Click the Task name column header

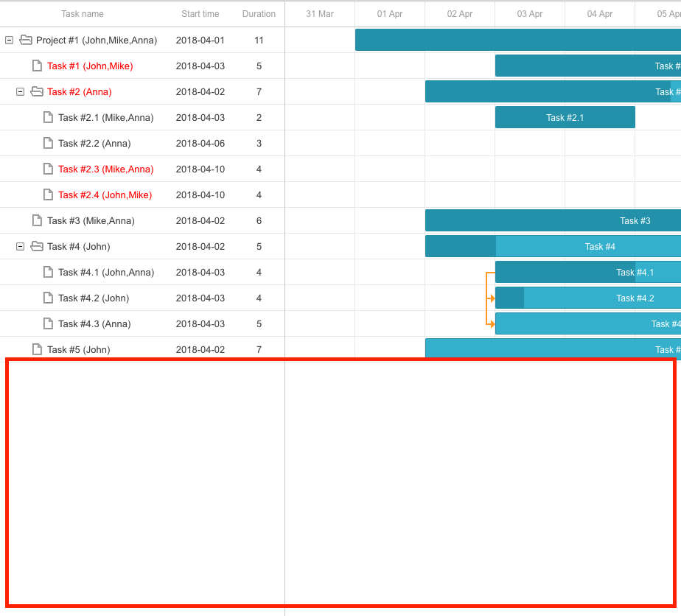click(83, 14)
